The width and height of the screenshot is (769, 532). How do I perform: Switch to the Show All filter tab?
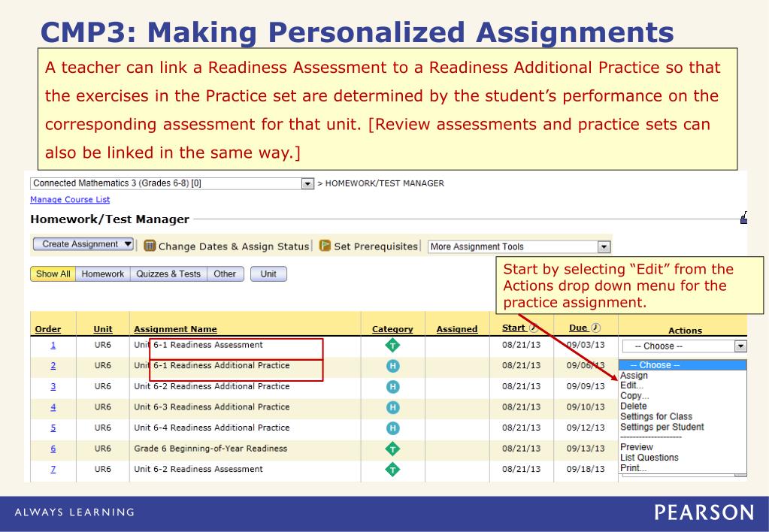(x=53, y=274)
